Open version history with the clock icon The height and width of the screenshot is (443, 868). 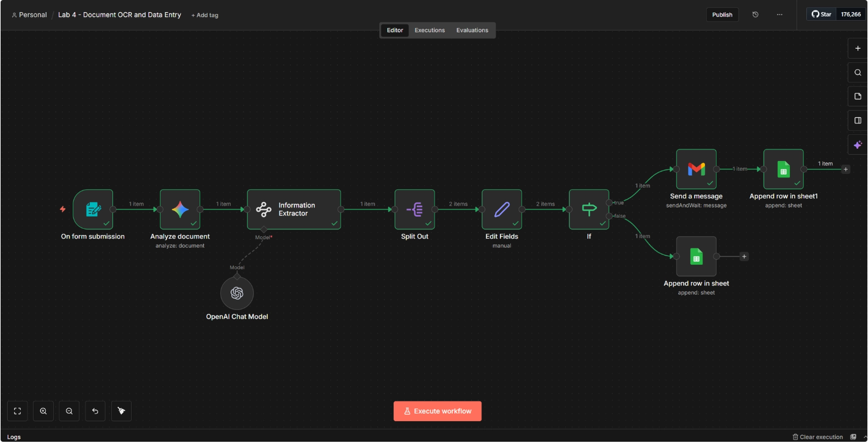point(755,14)
